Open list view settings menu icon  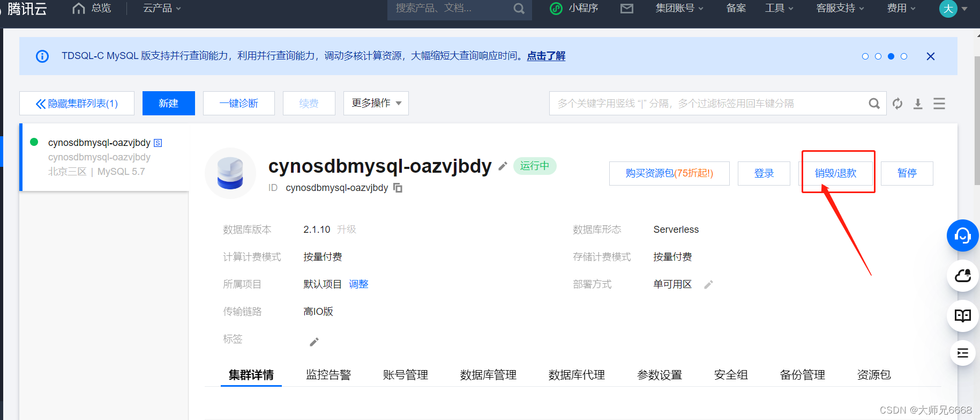click(x=939, y=104)
